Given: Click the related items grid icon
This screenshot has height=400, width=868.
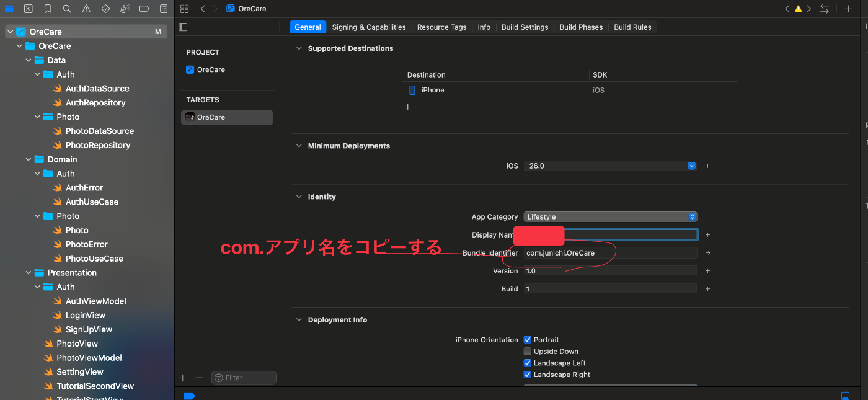Looking at the screenshot, I should pyautogui.click(x=184, y=9).
